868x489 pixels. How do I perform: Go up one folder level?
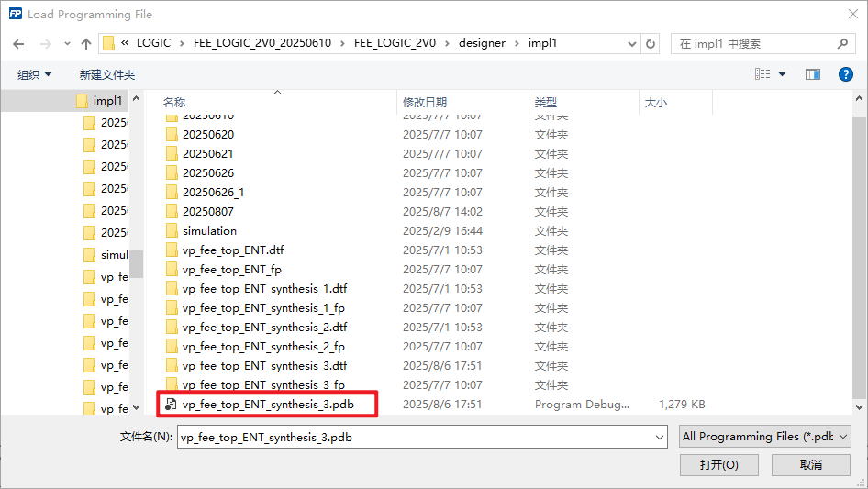coord(86,44)
